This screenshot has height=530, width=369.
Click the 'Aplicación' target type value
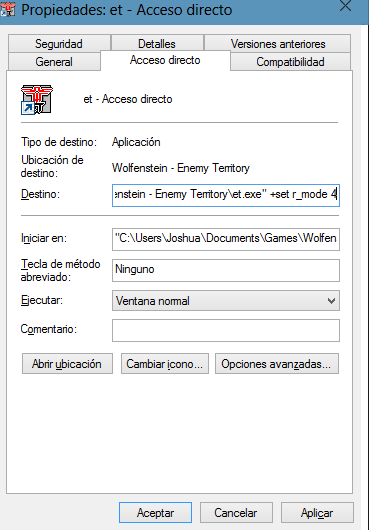click(136, 142)
